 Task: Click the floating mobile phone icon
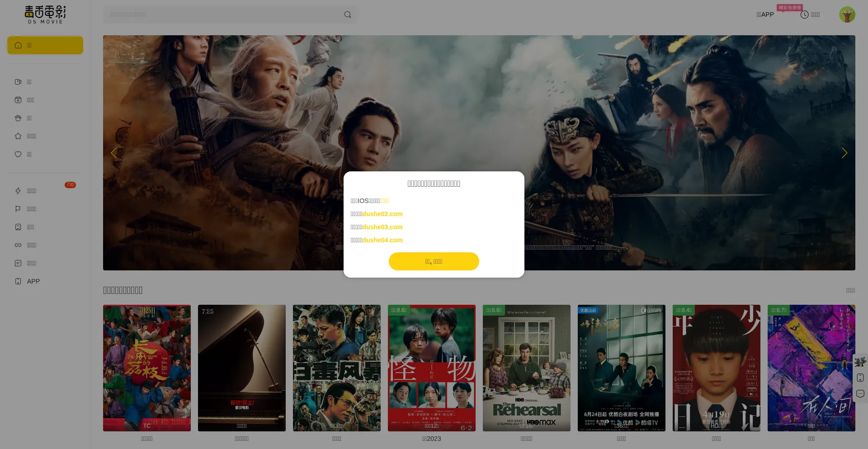860,378
